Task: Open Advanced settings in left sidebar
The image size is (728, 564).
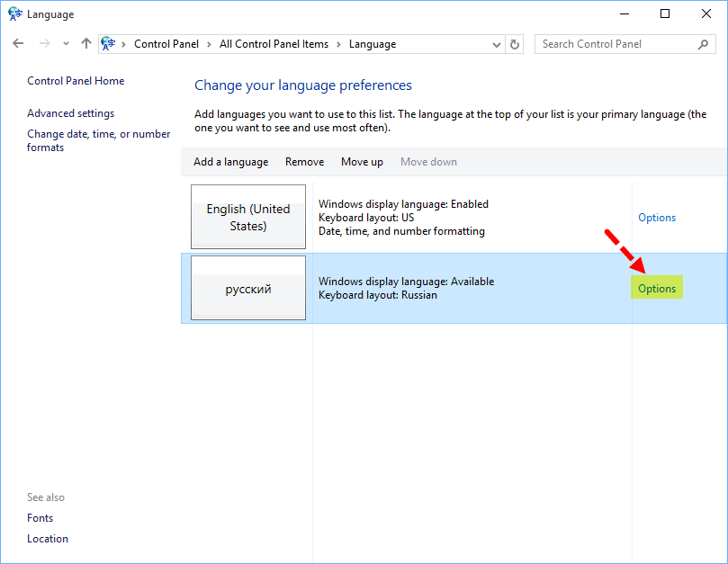Action: 70,113
